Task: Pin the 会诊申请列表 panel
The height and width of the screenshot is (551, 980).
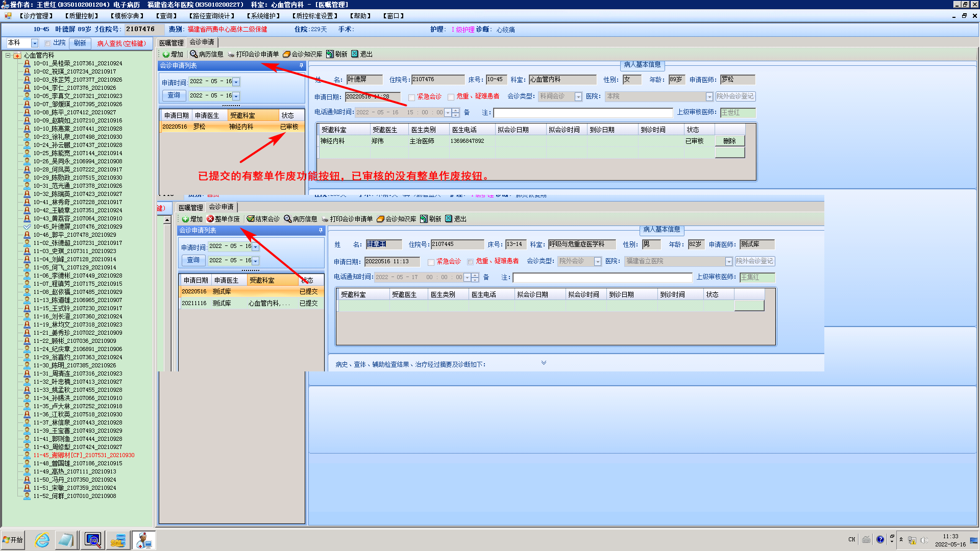Action: 301,65
